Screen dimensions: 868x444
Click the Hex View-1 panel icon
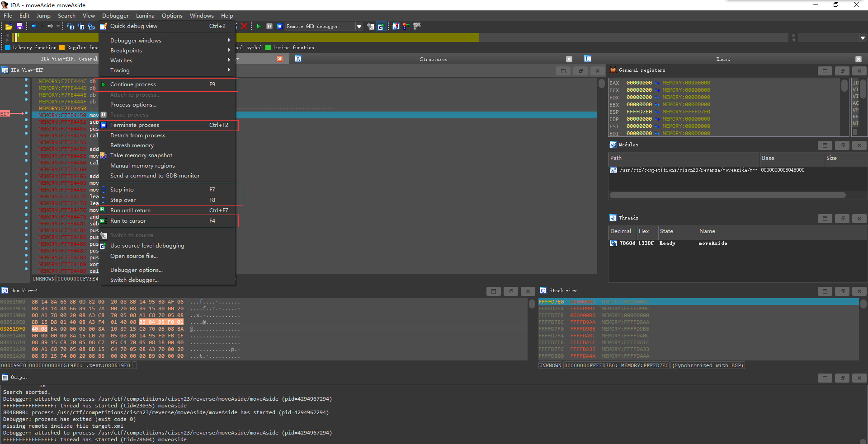point(5,290)
